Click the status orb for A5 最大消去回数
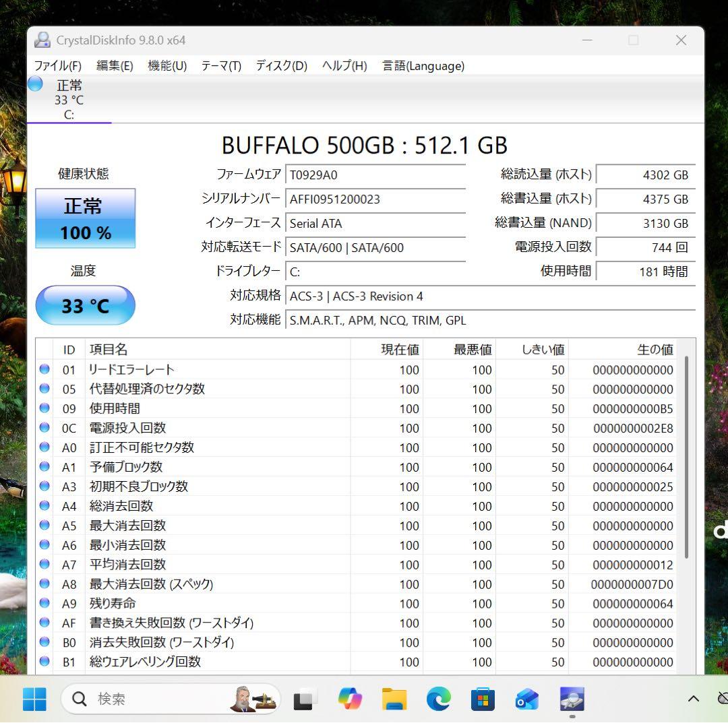Image resolution: width=728 pixels, height=723 pixels. click(44, 525)
